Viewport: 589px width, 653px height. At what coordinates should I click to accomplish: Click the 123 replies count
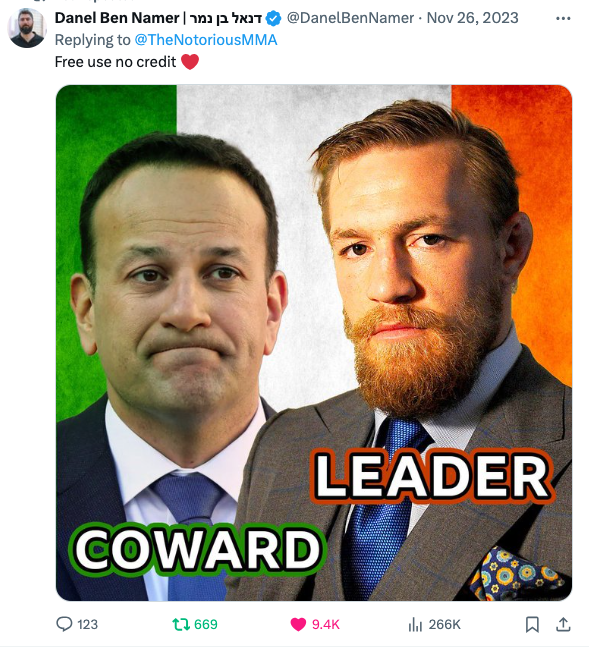(x=87, y=624)
